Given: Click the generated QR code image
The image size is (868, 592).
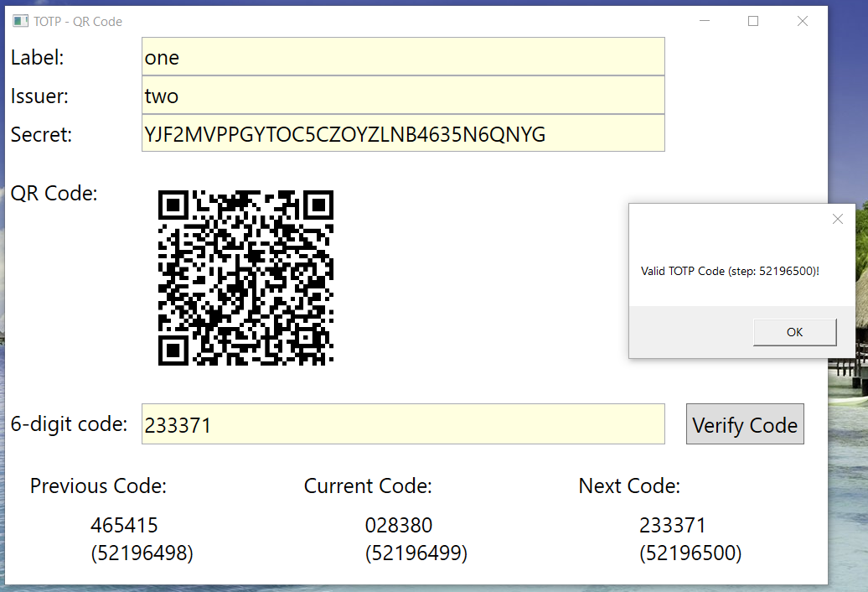Looking at the screenshot, I should pyautogui.click(x=245, y=278).
